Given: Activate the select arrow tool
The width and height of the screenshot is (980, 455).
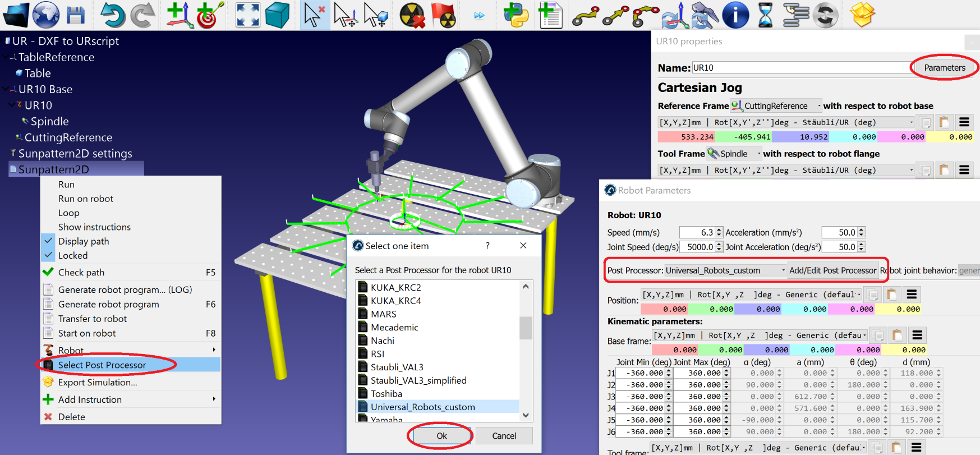Looking at the screenshot, I should 314,15.
